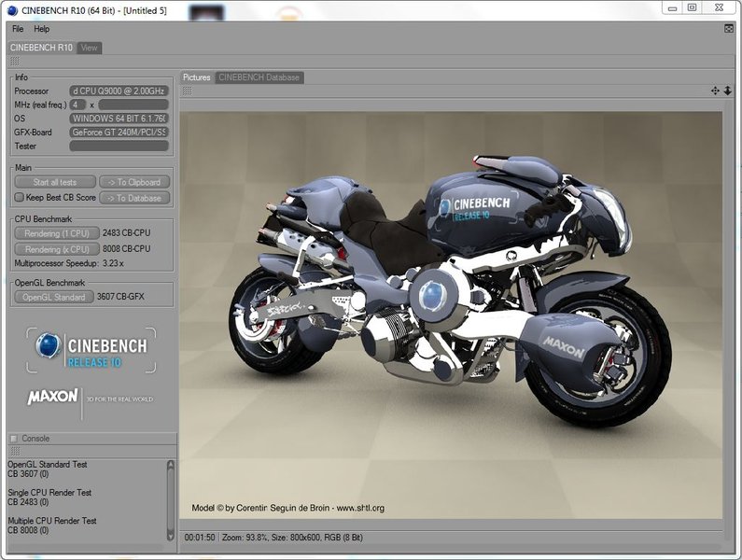
Task: Maximize the CINEBENCH window
Action: 692,7
